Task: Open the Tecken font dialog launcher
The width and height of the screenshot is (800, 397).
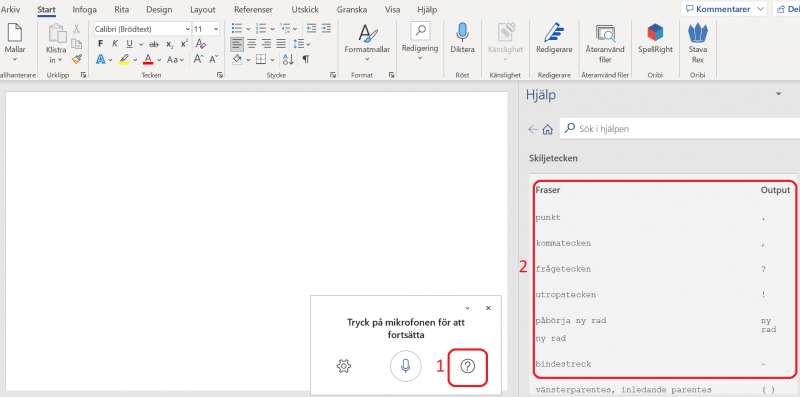Action: [x=220, y=75]
